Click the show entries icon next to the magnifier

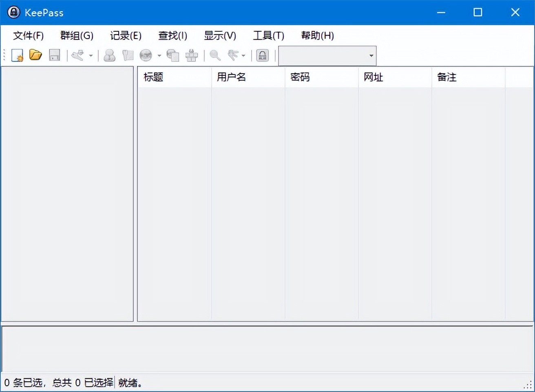(x=233, y=55)
